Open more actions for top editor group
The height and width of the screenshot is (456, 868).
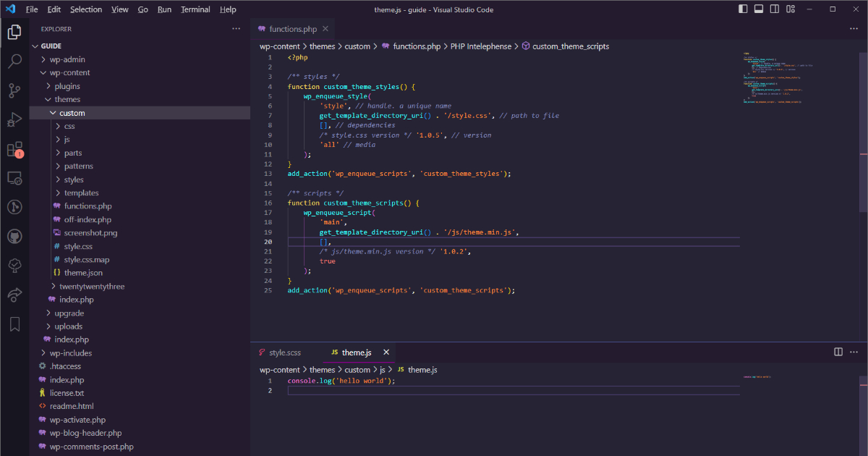coord(854,29)
